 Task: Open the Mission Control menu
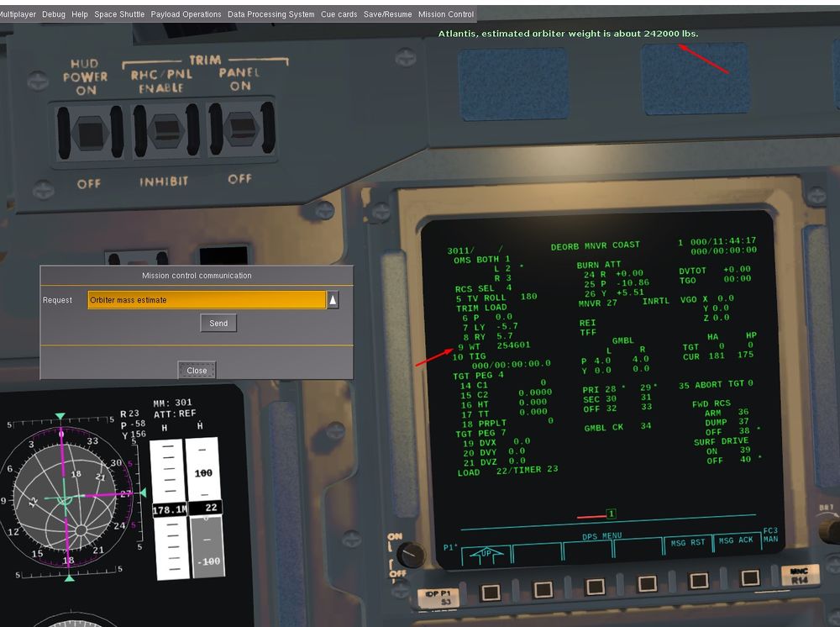446,14
